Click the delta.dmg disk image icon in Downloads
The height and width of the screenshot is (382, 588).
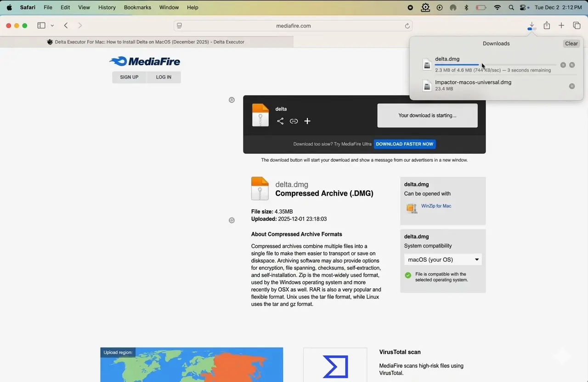[427, 64]
